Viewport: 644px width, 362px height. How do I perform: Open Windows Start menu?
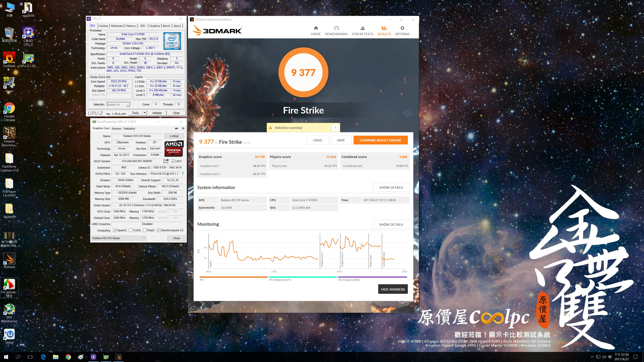[6, 357]
